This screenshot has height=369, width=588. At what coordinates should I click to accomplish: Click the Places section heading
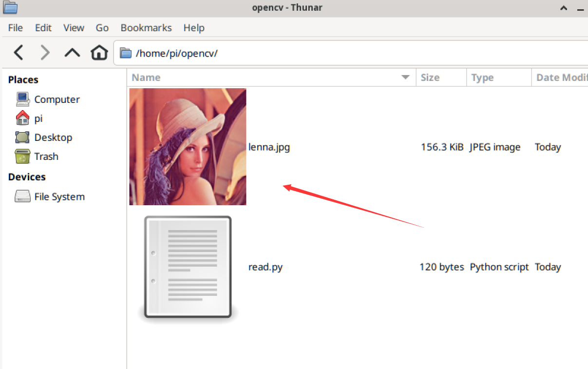(x=23, y=80)
